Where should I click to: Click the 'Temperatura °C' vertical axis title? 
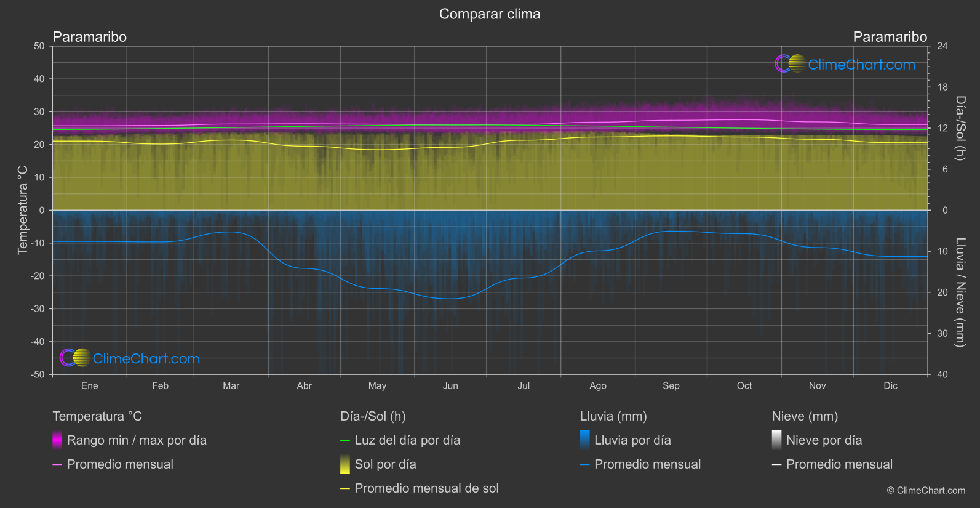tap(23, 210)
